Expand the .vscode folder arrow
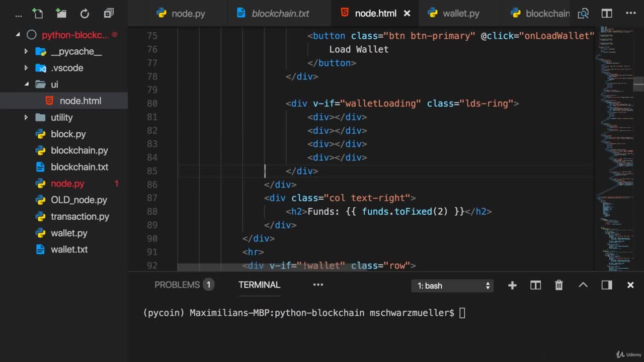 [x=26, y=68]
